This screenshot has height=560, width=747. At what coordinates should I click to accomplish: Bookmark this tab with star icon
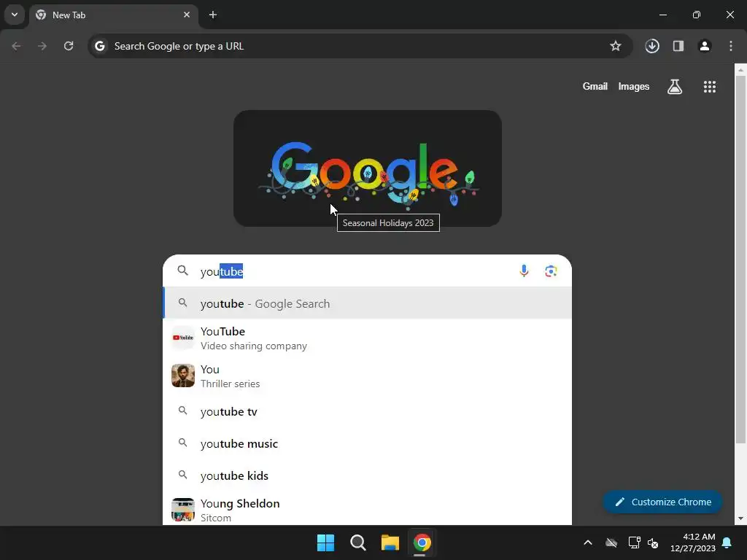pyautogui.click(x=616, y=46)
